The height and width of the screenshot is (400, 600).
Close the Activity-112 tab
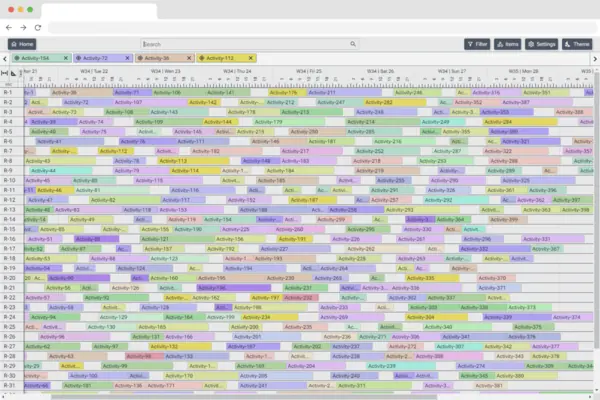tap(251, 58)
